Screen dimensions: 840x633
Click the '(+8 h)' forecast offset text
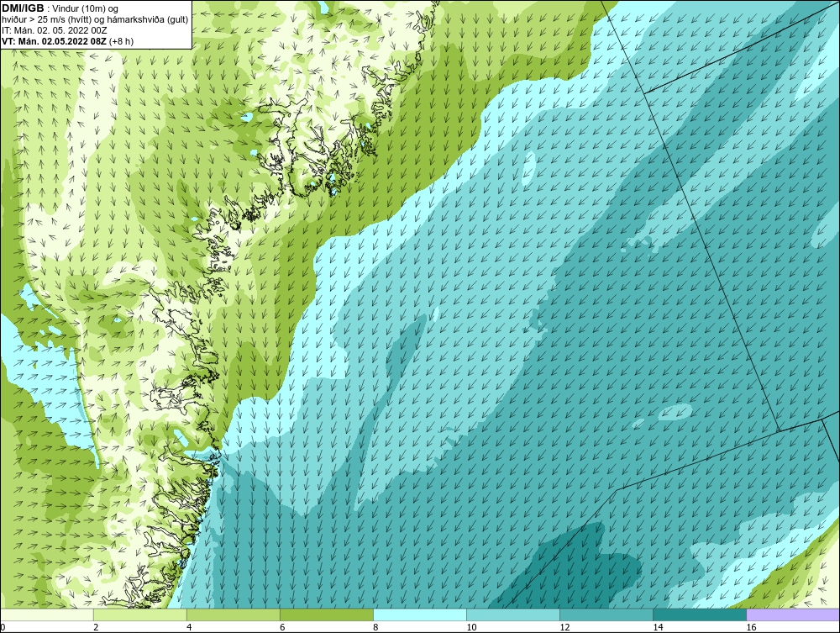(122, 41)
